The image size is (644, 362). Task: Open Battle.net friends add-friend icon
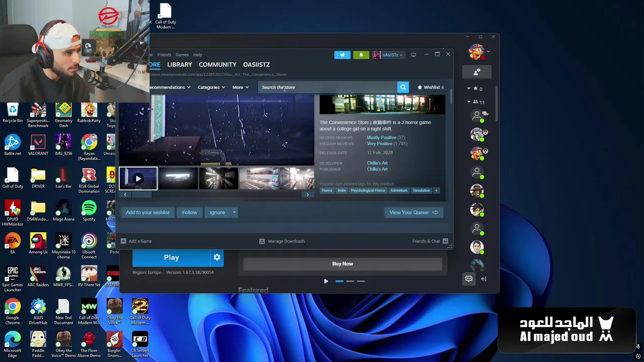[x=477, y=72]
